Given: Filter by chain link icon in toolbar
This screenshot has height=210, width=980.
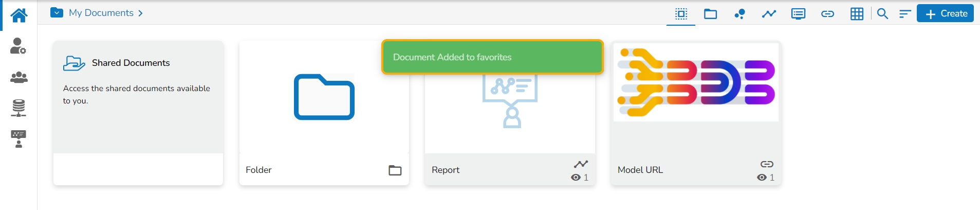Looking at the screenshot, I should pos(827,14).
